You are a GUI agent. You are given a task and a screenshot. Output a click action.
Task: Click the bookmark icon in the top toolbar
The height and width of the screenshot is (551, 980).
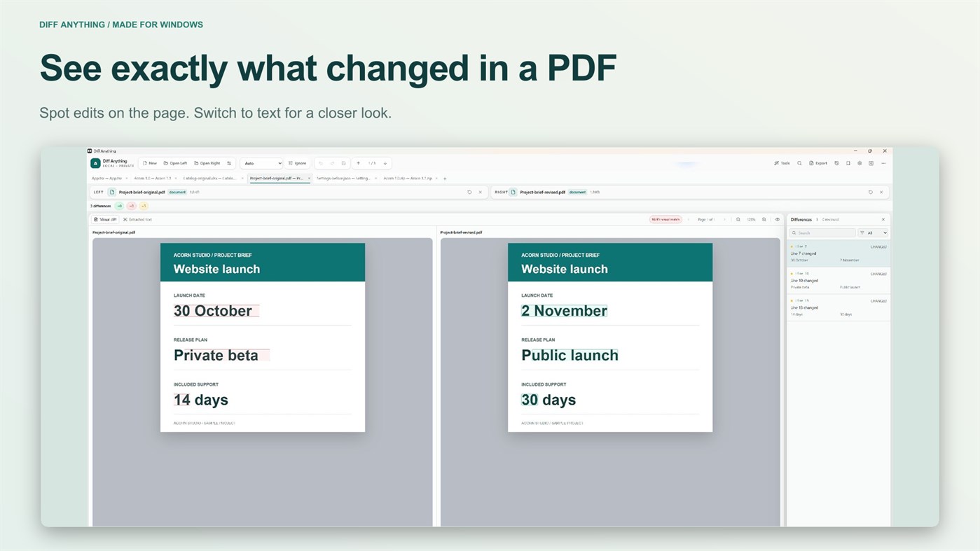pos(848,163)
